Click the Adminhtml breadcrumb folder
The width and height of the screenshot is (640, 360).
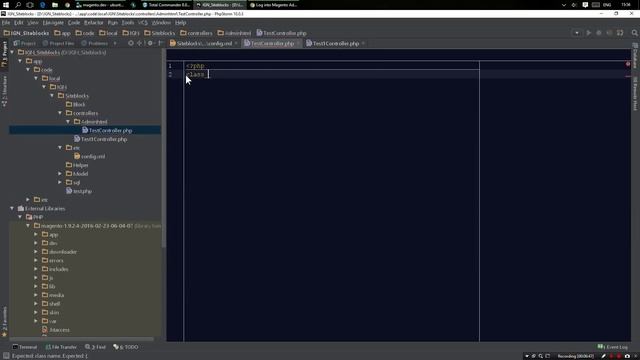click(x=234, y=33)
